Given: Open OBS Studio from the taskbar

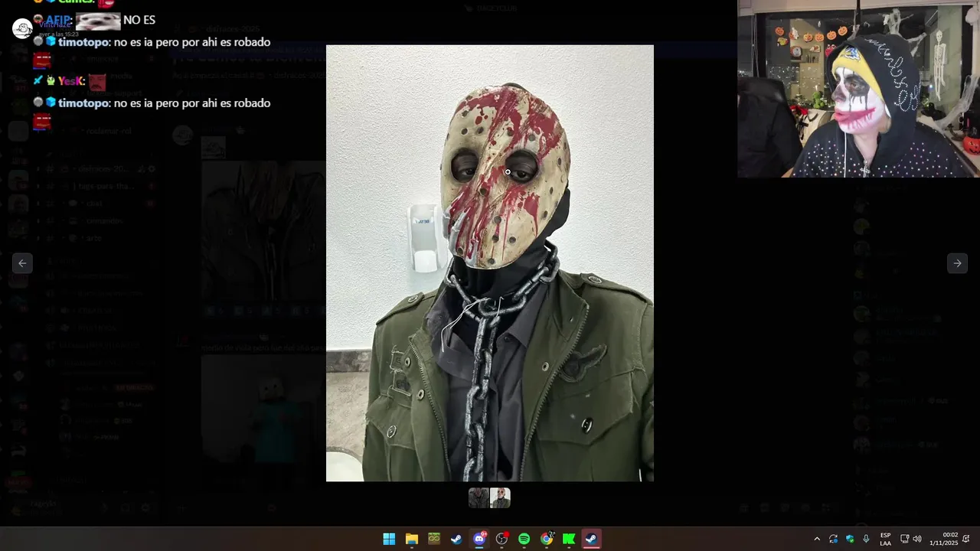Looking at the screenshot, I should click(501, 539).
